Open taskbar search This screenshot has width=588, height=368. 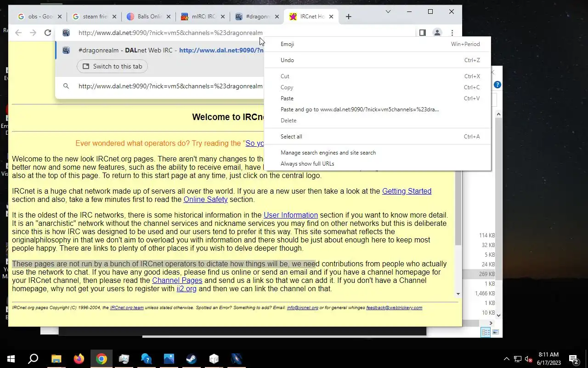coord(33,359)
